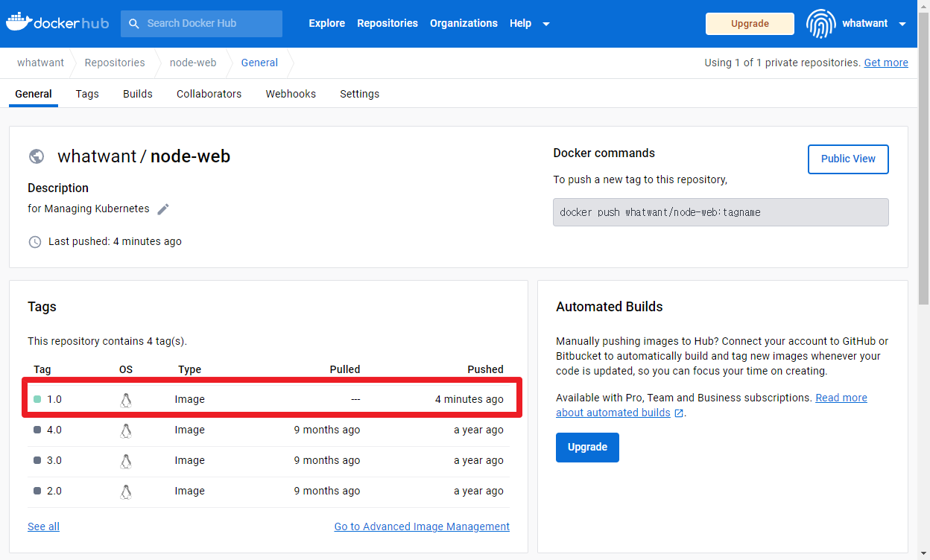Image resolution: width=930 pixels, height=560 pixels.
Task: Switch to the Settings tab
Action: pyautogui.click(x=360, y=94)
